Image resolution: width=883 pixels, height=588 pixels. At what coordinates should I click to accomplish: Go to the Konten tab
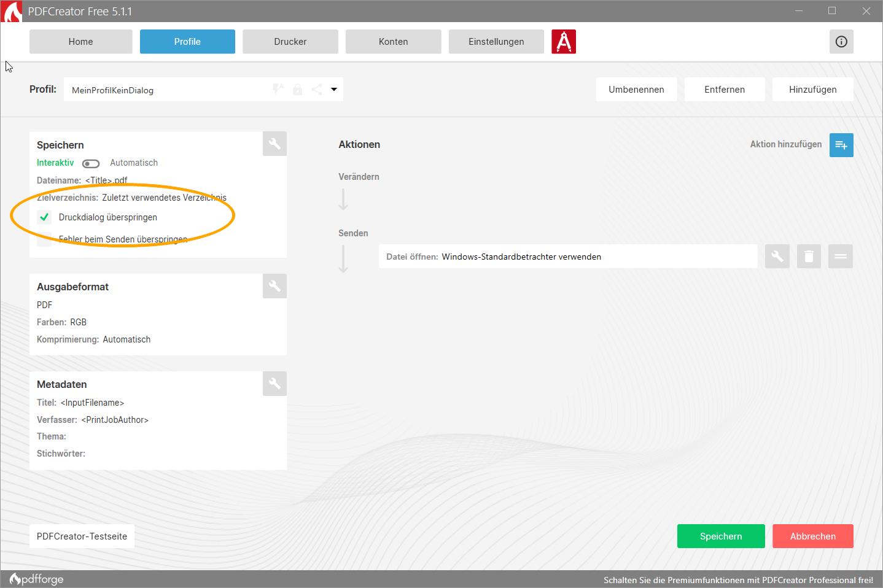click(394, 42)
